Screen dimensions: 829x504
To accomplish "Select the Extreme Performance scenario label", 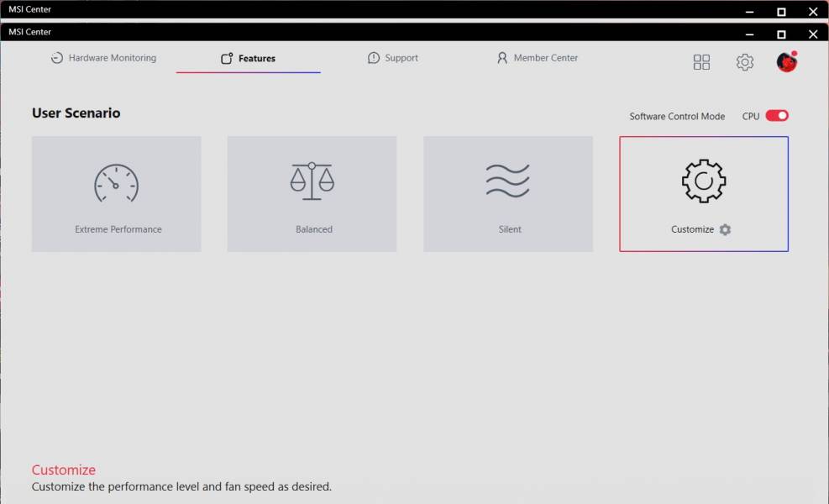I will click(x=118, y=229).
